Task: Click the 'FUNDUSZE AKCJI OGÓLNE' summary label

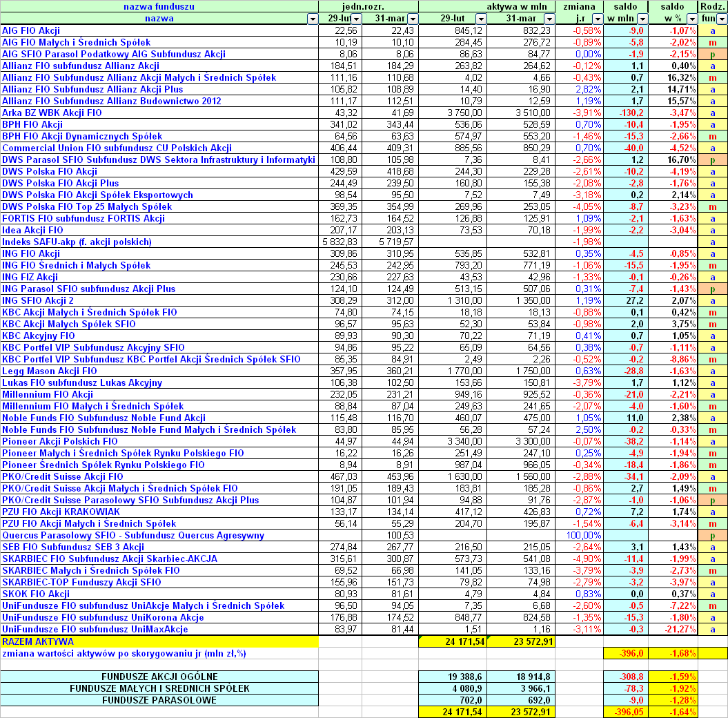Action: point(159,677)
